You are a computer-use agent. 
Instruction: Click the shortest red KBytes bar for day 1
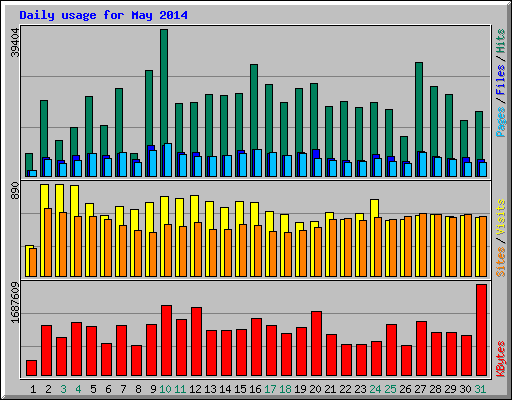31,368
